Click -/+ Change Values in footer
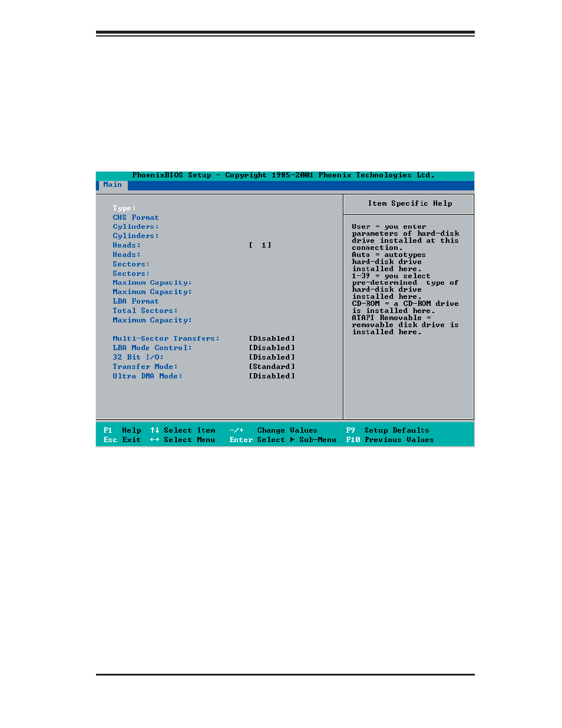This screenshot has width=562, height=728. (273, 430)
